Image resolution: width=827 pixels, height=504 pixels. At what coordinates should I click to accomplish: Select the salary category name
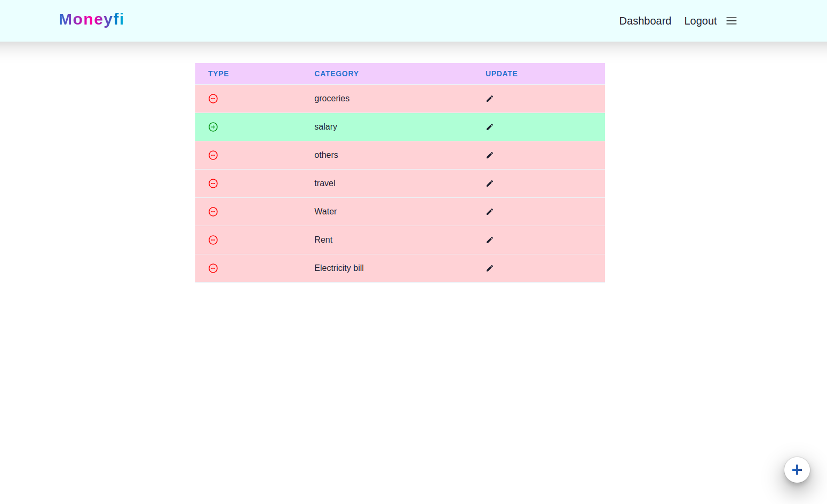(325, 127)
